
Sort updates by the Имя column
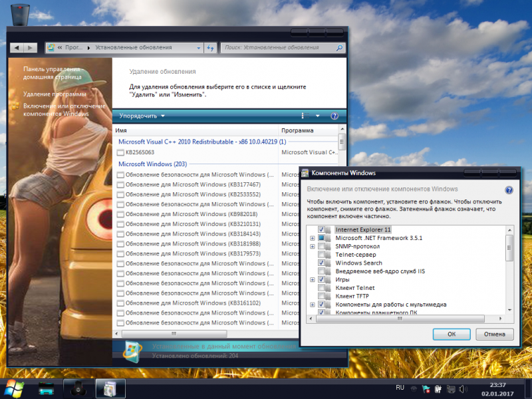pyautogui.click(x=196, y=130)
